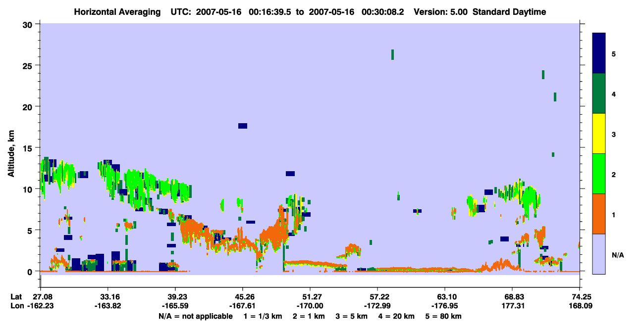Click latitude value 57.22
This screenshot has width=644, height=330.
tap(377, 296)
